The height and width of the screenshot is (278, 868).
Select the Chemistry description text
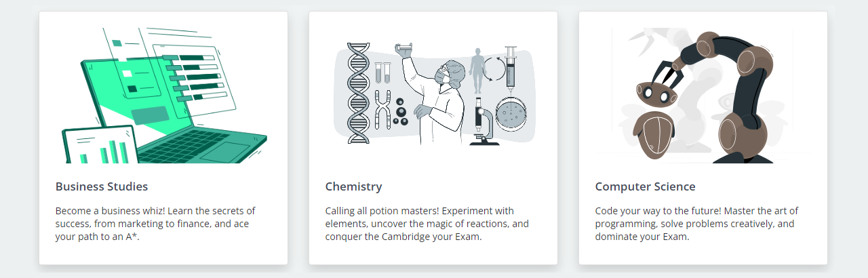point(427,224)
